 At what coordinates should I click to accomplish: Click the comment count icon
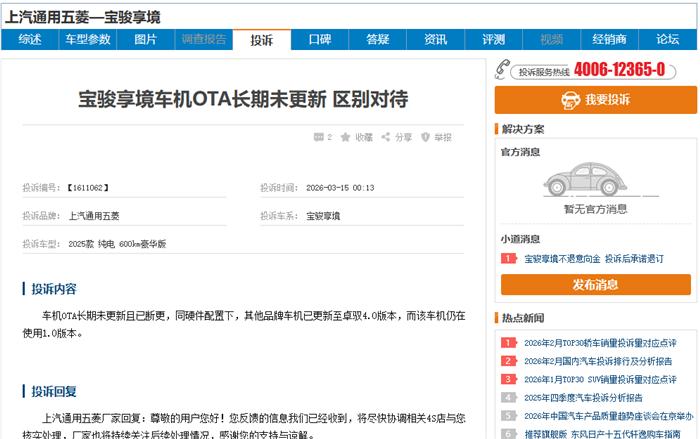[318, 137]
